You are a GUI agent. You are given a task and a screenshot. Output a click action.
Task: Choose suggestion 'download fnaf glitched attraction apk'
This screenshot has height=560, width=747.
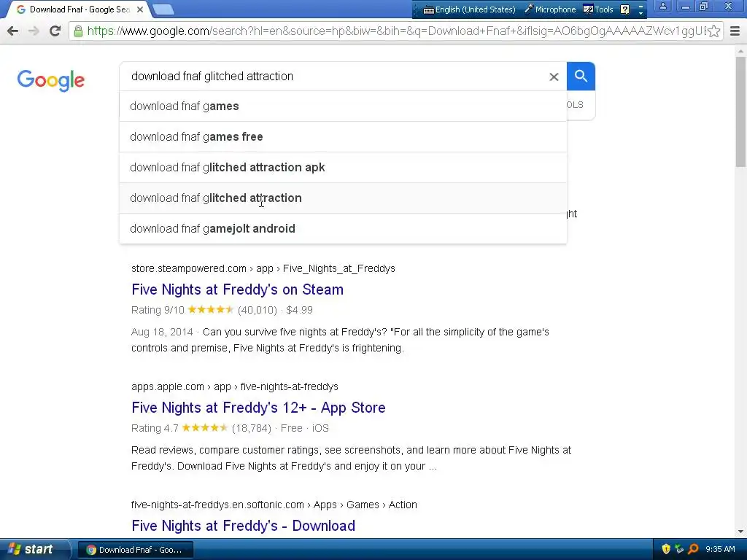click(343, 167)
